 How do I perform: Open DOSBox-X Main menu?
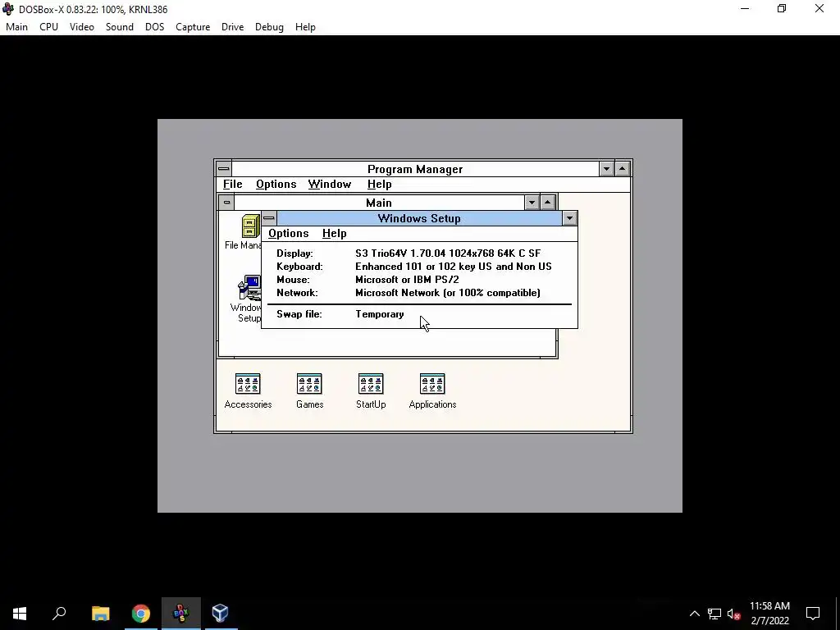(16, 27)
